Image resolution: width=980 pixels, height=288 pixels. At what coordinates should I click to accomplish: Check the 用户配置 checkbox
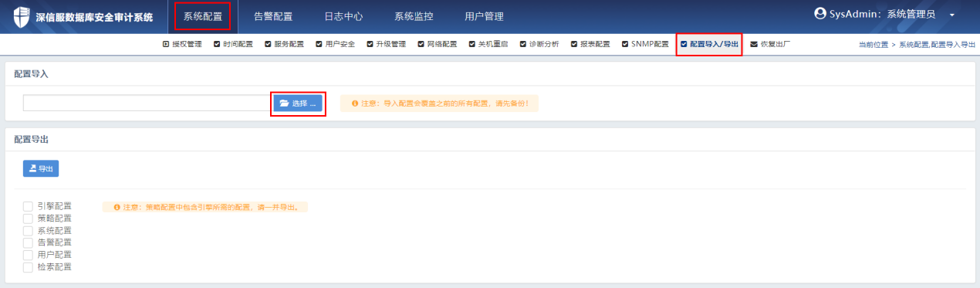28,255
